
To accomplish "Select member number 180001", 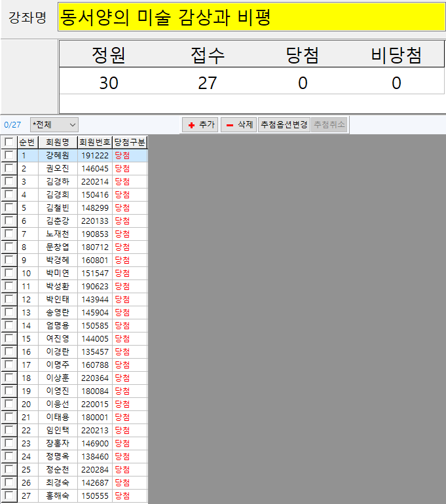I will click(x=95, y=417).
